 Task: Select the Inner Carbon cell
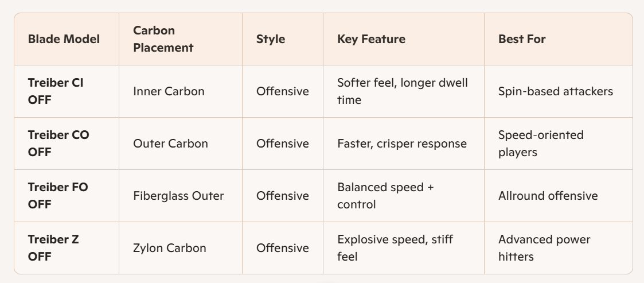click(169, 91)
